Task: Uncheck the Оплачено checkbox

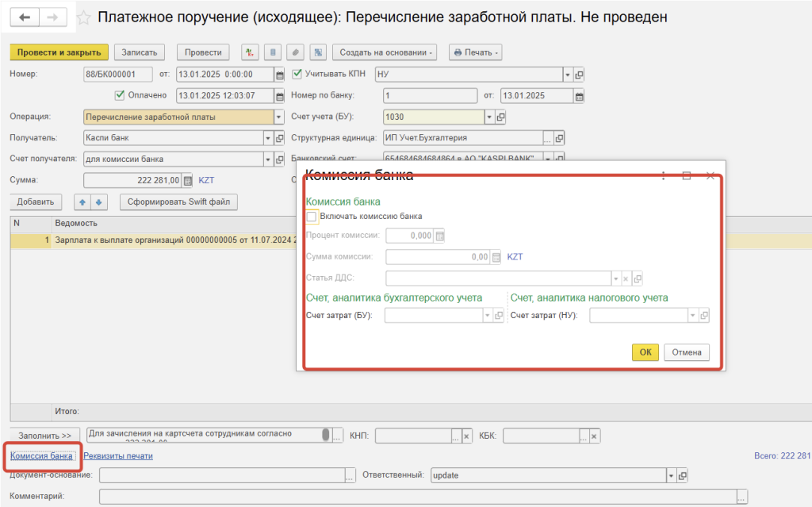Action: point(120,95)
